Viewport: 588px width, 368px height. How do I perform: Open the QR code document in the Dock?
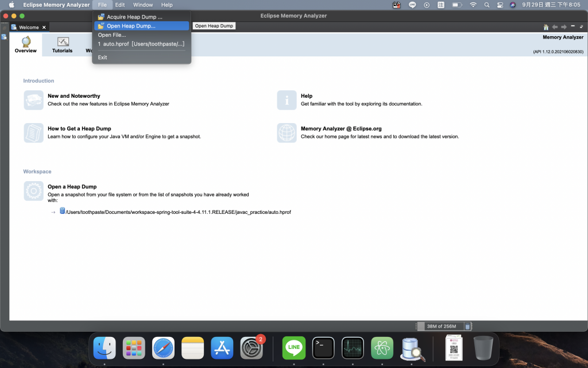click(x=454, y=348)
